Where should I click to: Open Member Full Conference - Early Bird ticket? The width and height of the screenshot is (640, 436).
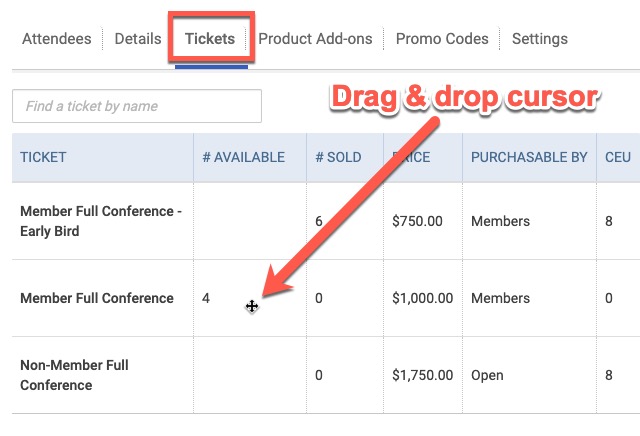pos(101,221)
